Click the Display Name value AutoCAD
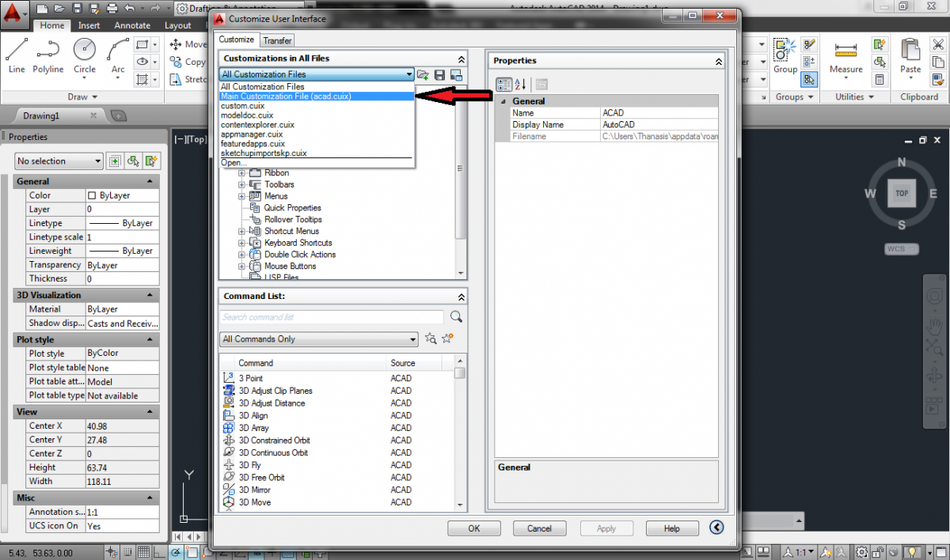 (x=659, y=125)
